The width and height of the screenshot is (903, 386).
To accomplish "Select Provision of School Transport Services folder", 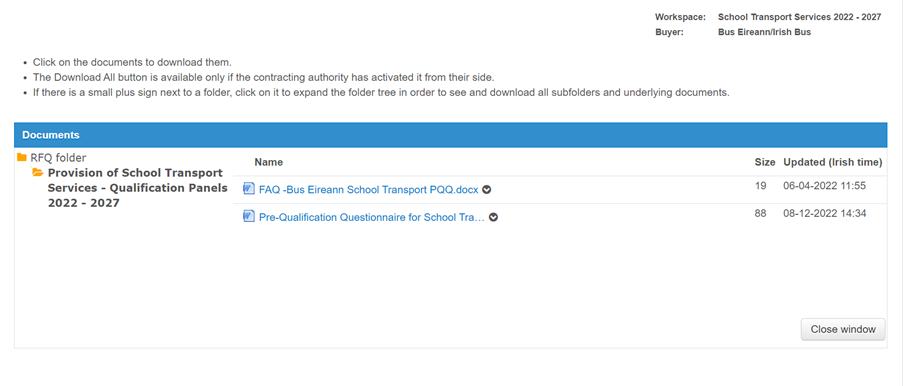I will pos(138,188).
